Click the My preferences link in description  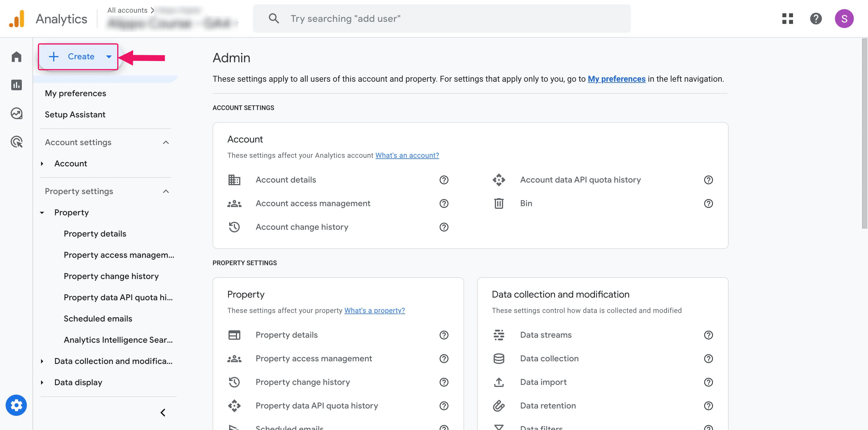616,79
